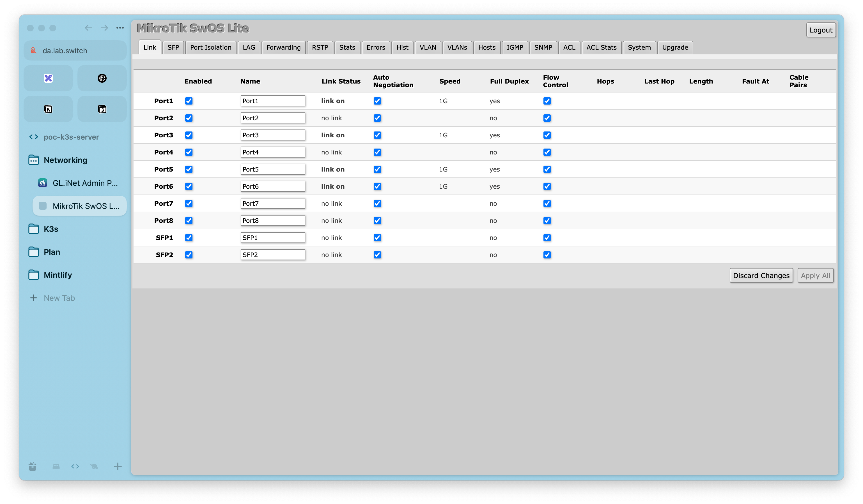Open the ACL Stats tab

click(601, 48)
